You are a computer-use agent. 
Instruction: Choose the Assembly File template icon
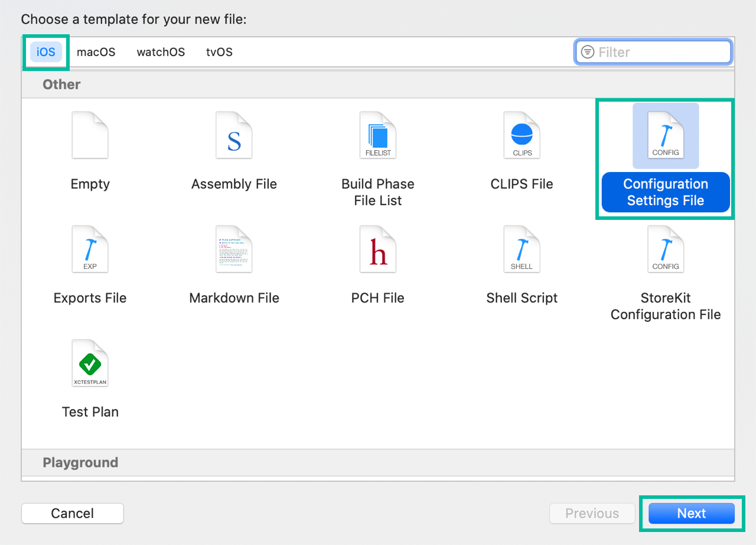(x=234, y=135)
